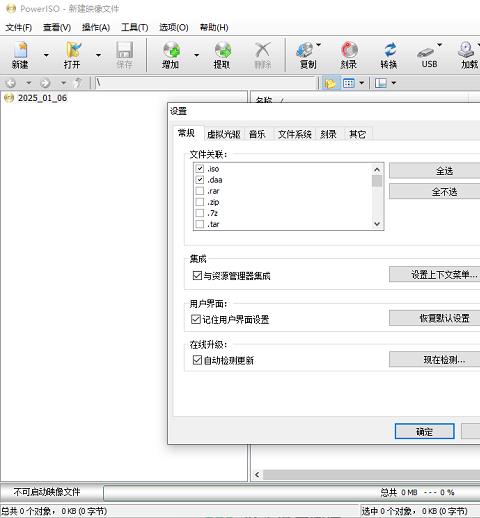Screen dimensions: 480x518
Task: Click the file list scroll-down arrow
Action: 377,224
